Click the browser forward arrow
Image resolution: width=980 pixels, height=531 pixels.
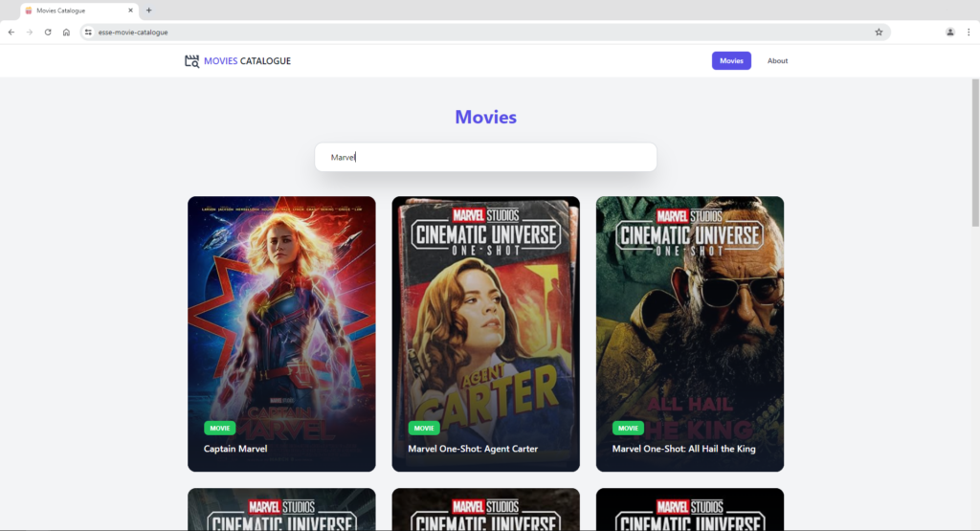coord(30,32)
